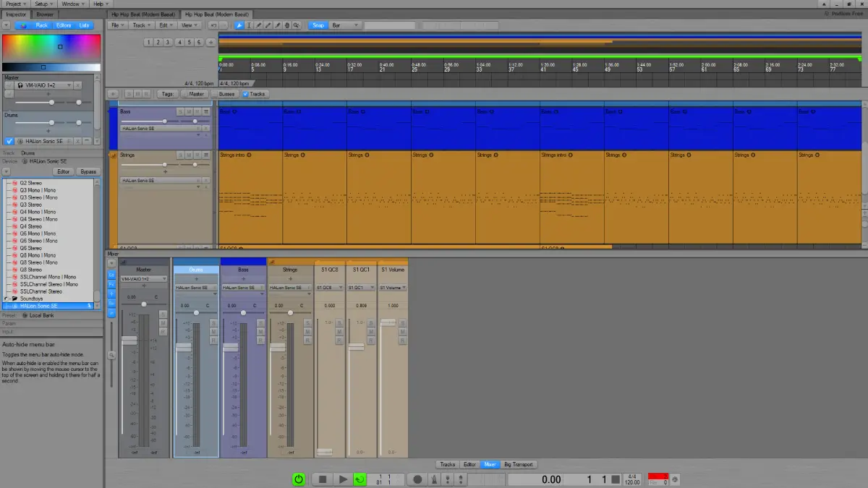Open the Window menu

[73, 4]
